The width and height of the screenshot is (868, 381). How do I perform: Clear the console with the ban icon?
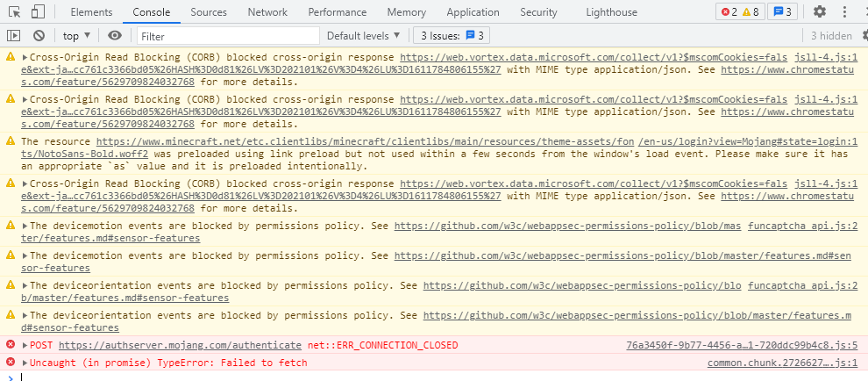[39, 36]
